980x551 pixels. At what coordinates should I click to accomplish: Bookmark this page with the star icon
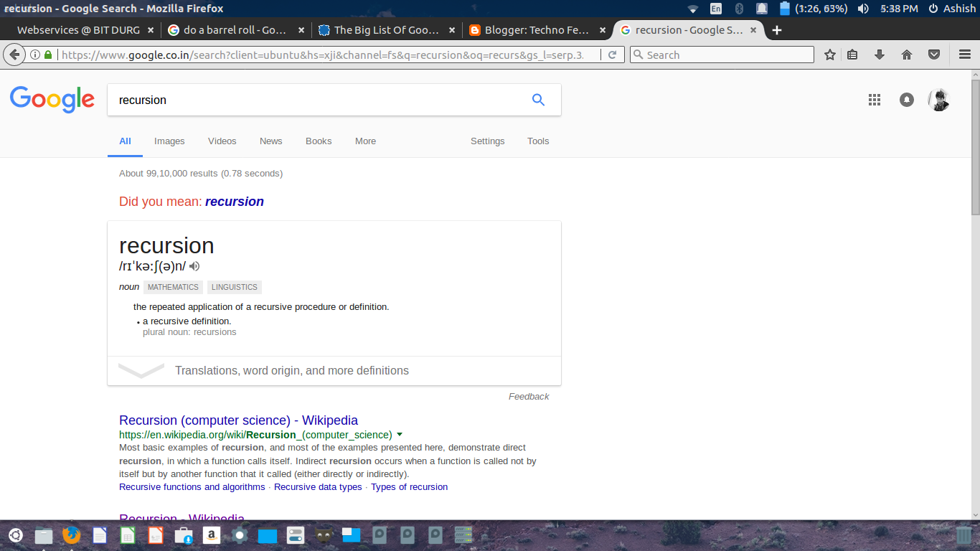[830, 55]
